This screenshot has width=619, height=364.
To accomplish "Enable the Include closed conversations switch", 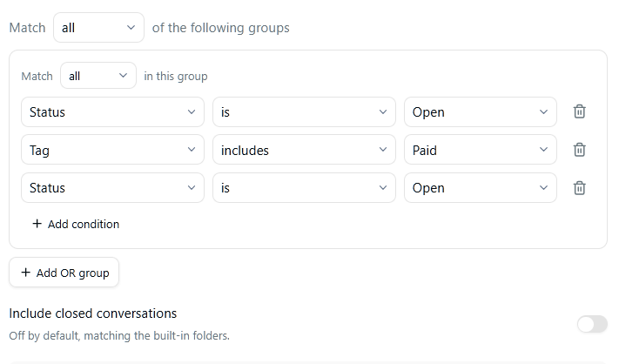I will 592,324.
